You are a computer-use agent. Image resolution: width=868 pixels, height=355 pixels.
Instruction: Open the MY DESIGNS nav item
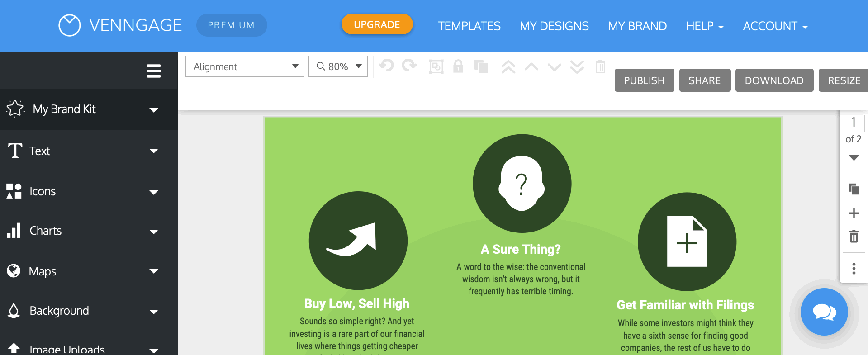[x=554, y=26]
